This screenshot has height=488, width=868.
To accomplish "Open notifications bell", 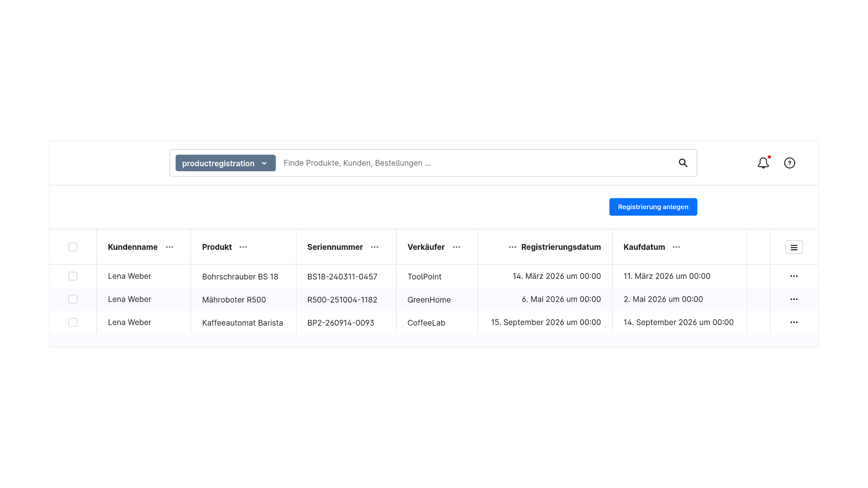I will point(763,163).
